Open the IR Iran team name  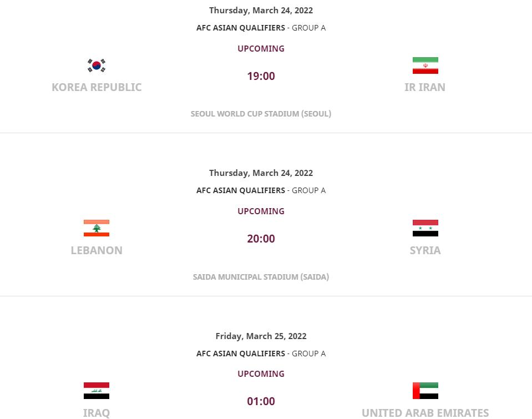[x=425, y=87]
